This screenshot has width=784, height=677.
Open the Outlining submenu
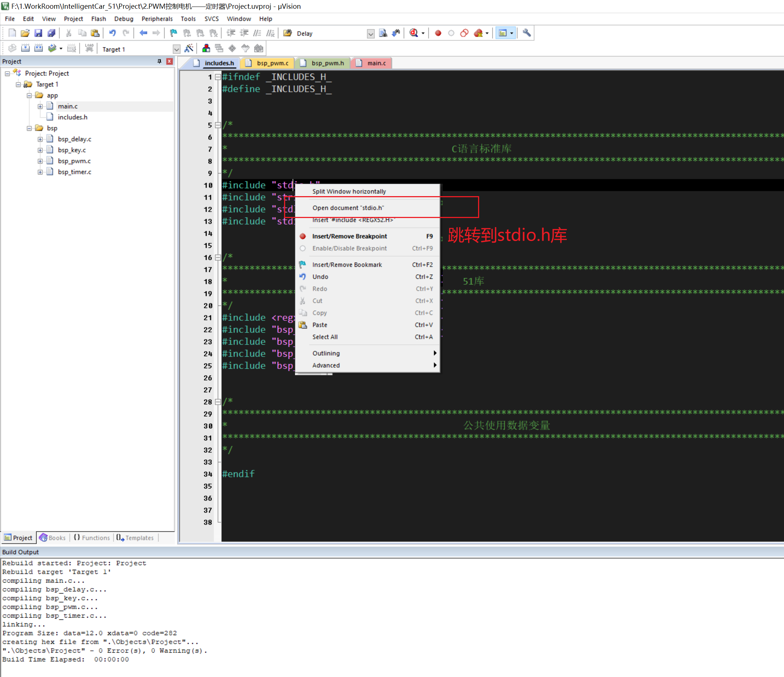point(367,354)
